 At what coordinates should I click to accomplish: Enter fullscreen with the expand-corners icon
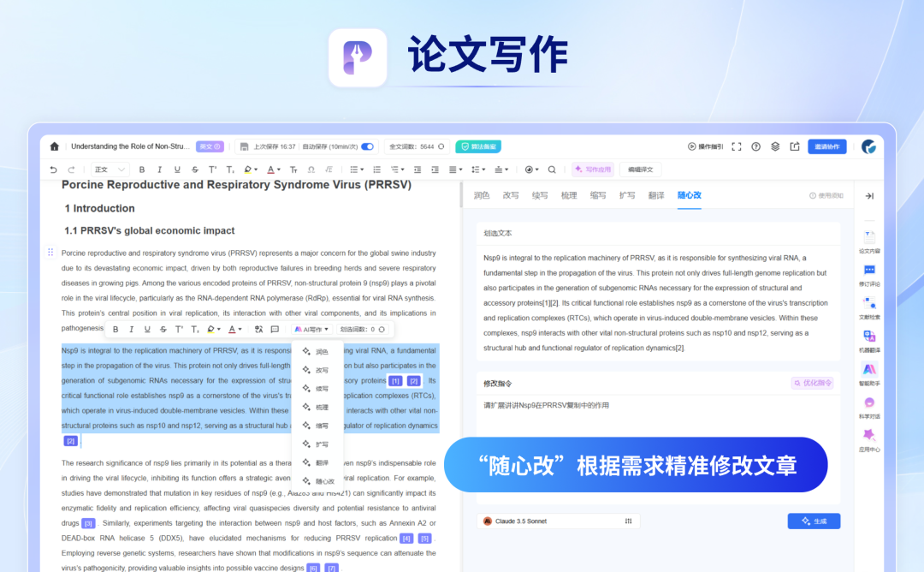737,146
